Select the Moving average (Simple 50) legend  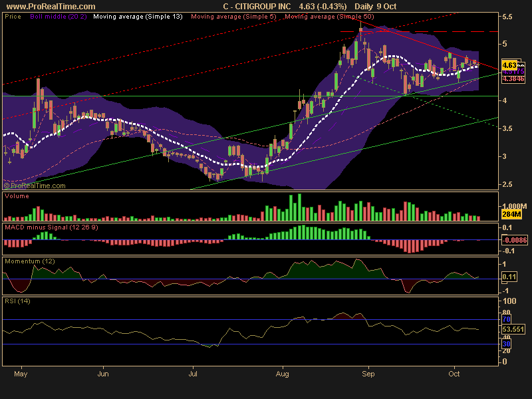click(329, 17)
